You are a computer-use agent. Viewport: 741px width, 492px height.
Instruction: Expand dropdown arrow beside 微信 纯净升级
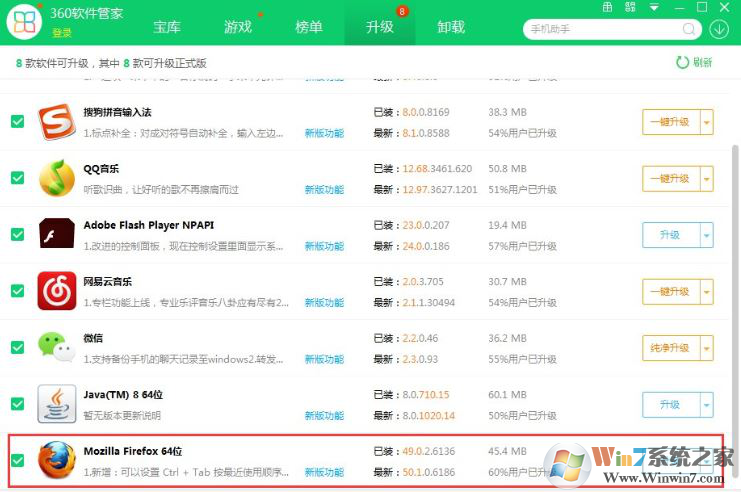[x=707, y=348]
